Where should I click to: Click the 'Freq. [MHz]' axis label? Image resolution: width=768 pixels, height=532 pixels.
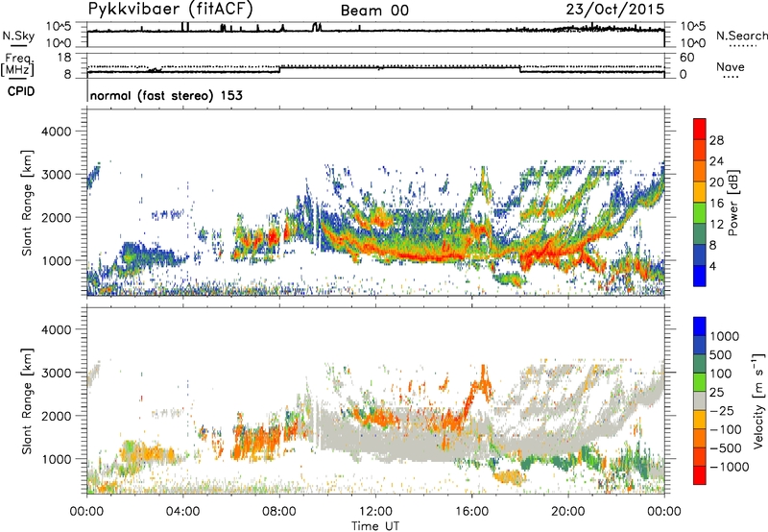[17, 65]
